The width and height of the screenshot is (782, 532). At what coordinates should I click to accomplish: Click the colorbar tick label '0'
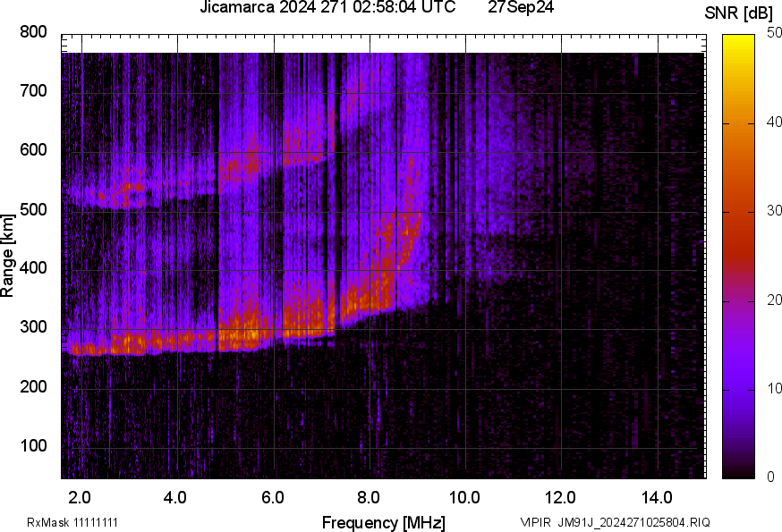pos(770,477)
